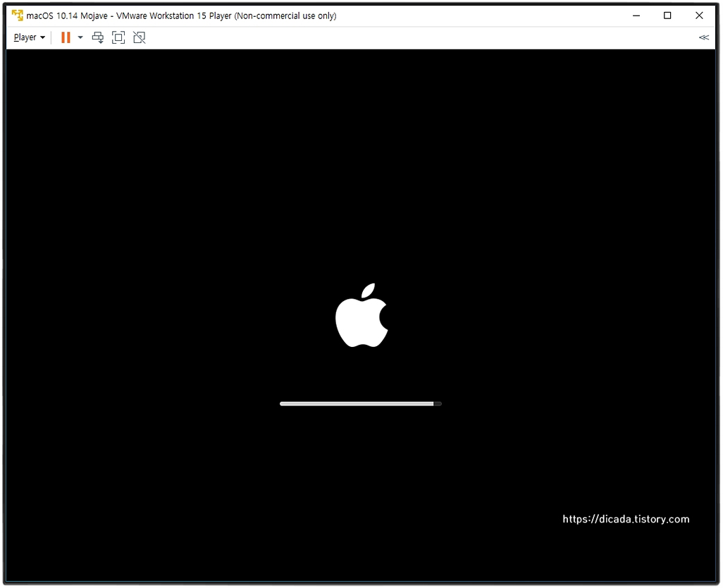Toggle Unity mode icon
This screenshot has width=723, height=588.
click(140, 37)
